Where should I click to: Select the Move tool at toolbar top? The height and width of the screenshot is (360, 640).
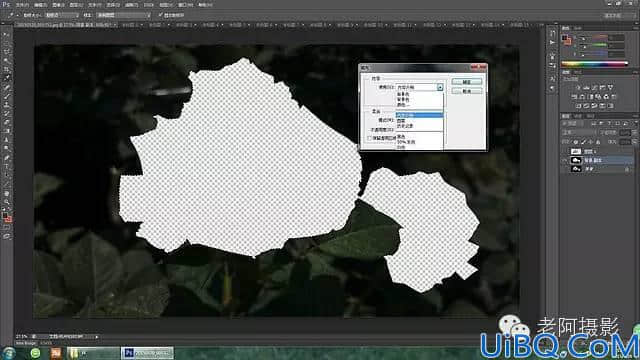coord(7,34)
